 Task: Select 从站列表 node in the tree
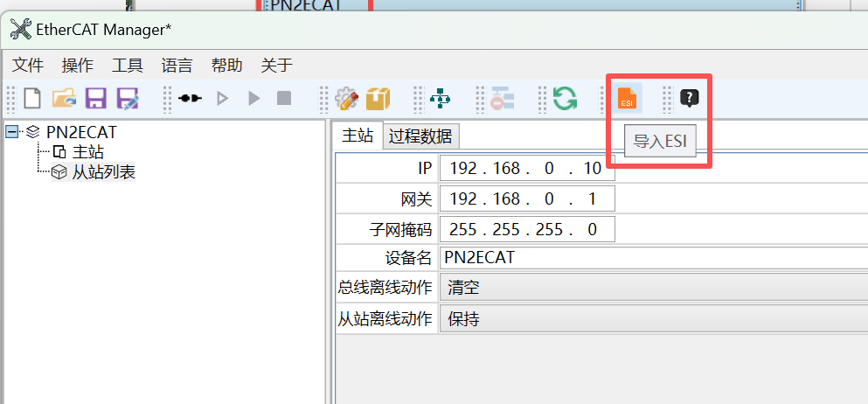point(103,172)
